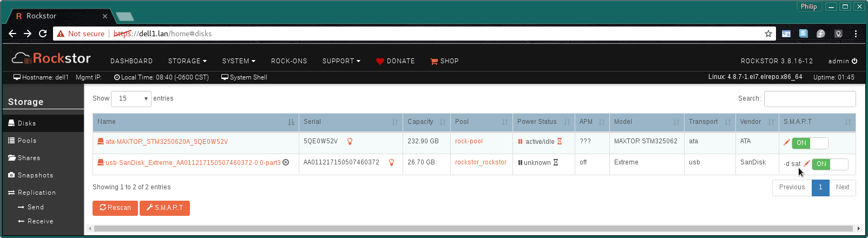Image resolution: width=868 pixels, height=238 pixels.
Task: Toggle S.M.A.R.T switch for SanDisk disk
Action: pos(830,164)
